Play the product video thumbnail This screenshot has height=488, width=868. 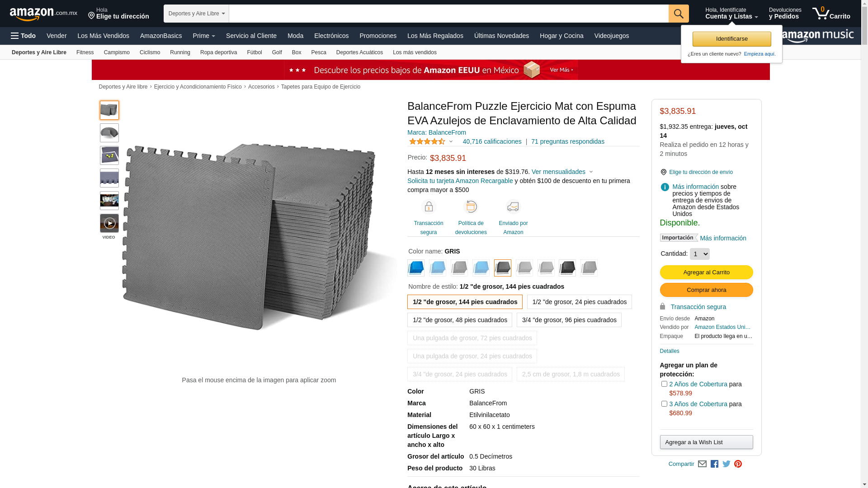109,223
